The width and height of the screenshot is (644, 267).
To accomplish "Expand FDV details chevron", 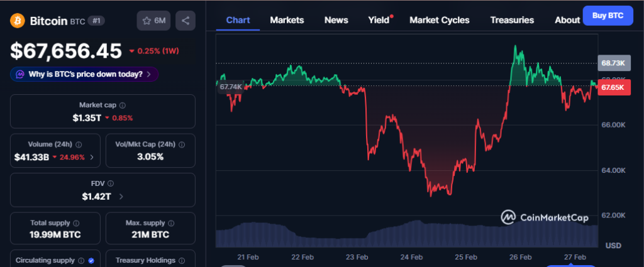I will tap(121, 196).
